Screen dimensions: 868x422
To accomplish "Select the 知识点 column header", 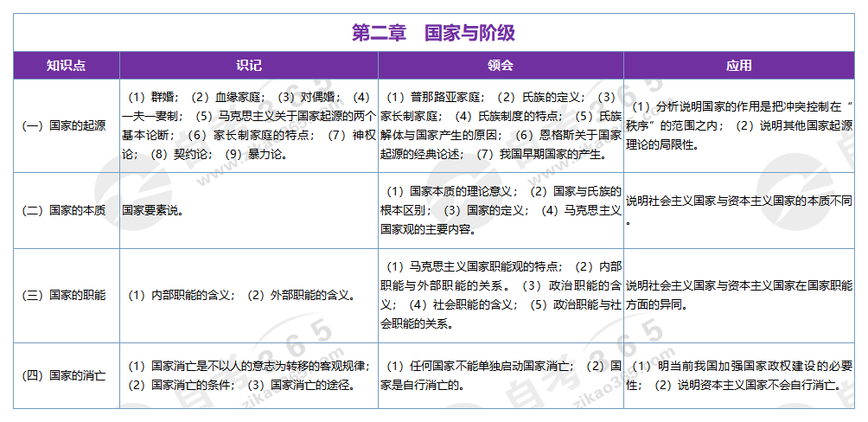I will [66, 66].
